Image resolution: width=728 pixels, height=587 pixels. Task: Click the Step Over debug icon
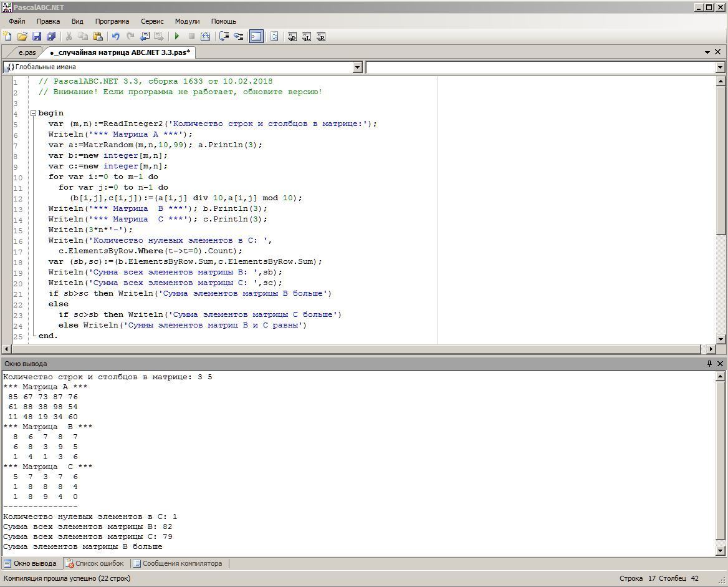point(224,37)
